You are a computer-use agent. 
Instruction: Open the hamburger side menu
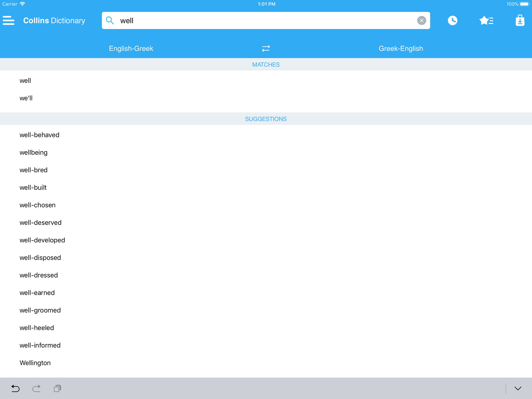tap(9, 20)
